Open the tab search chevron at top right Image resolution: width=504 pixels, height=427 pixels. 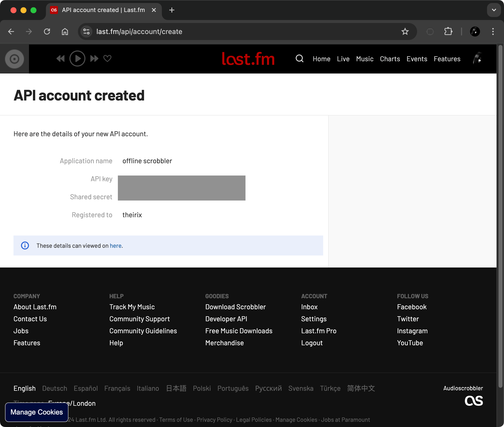[494, 10]
